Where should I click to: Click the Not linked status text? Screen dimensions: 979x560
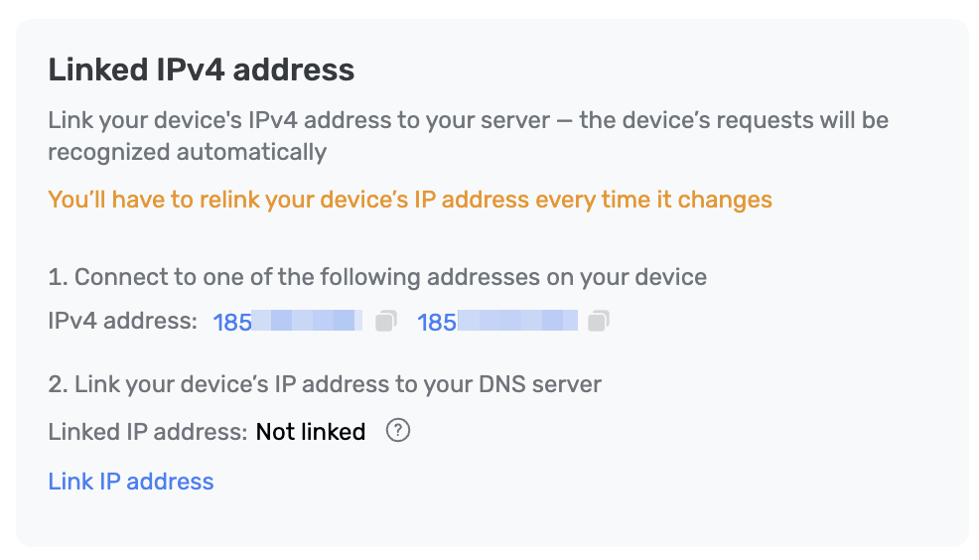tap(311, 431)
